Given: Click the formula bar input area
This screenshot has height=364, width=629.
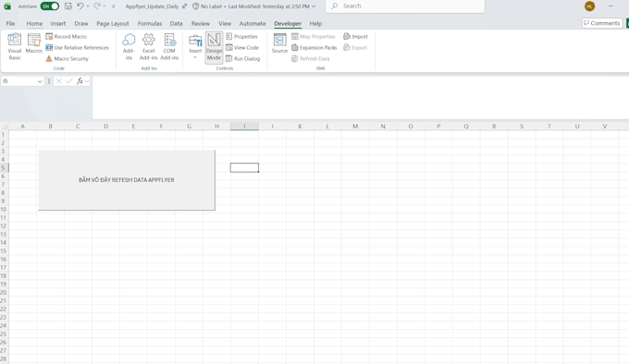Looking at the screenshot, I should tap(361, 97).
